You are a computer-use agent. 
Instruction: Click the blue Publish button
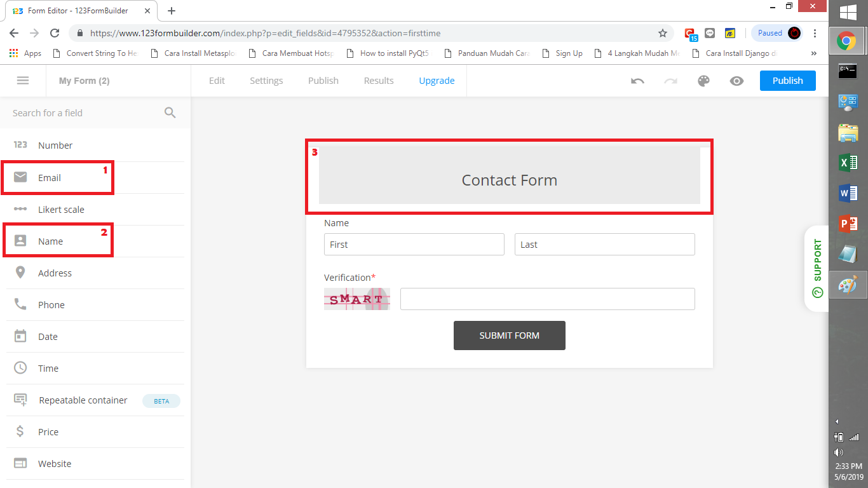(787, 81)
